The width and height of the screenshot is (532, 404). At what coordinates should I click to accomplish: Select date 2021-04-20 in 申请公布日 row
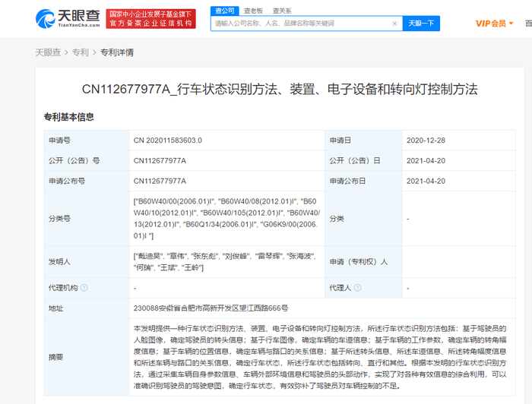(x=426, y=181)
